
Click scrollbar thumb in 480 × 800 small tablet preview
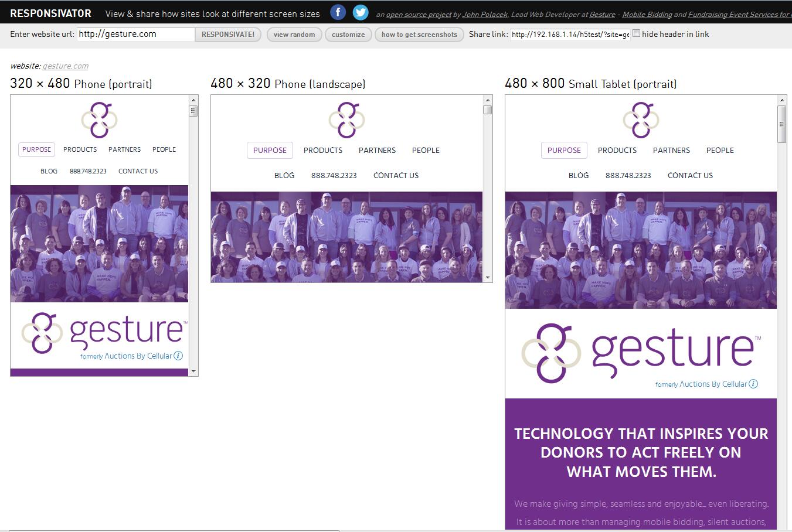781,124
